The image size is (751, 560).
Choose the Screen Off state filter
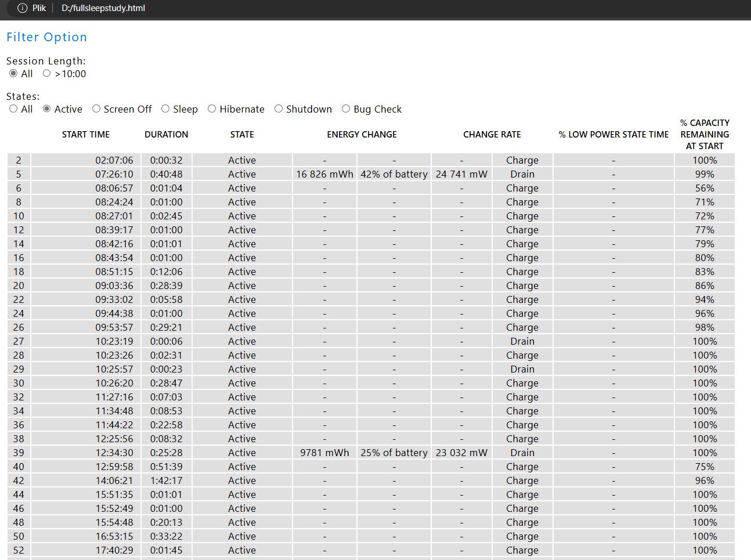96,109
